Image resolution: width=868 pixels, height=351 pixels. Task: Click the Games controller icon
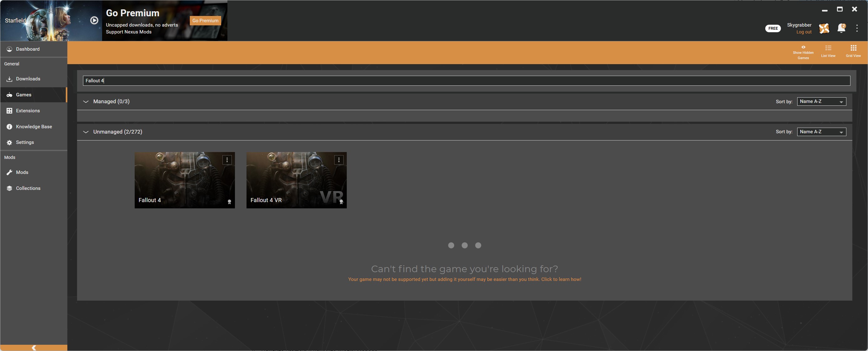pyautogui.click(x=9, y=95)
